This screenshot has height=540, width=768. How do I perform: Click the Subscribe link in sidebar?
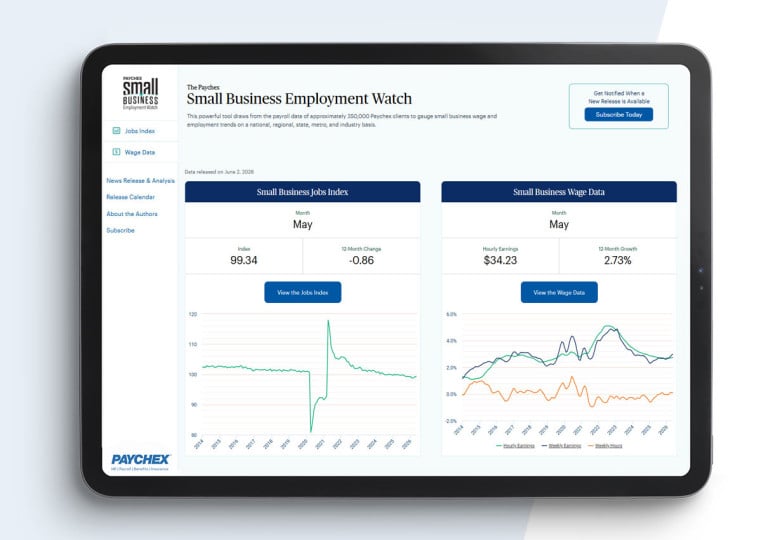120,230
